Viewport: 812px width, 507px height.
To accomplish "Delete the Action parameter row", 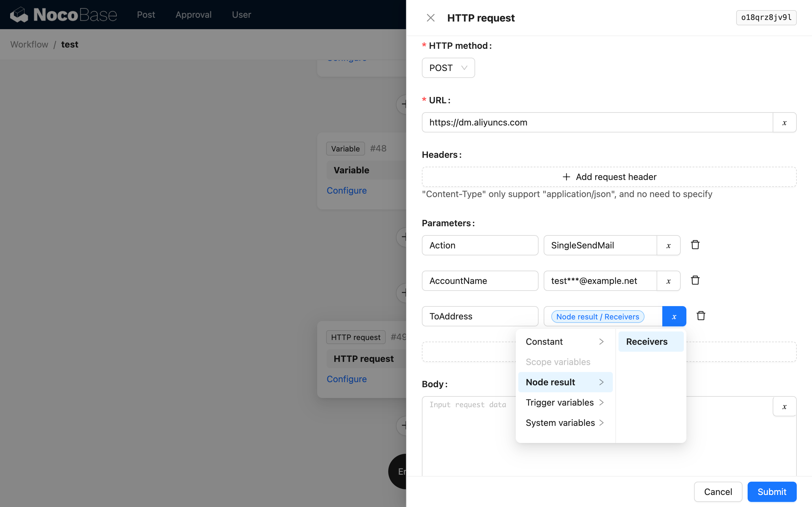I will click(695, 245).
